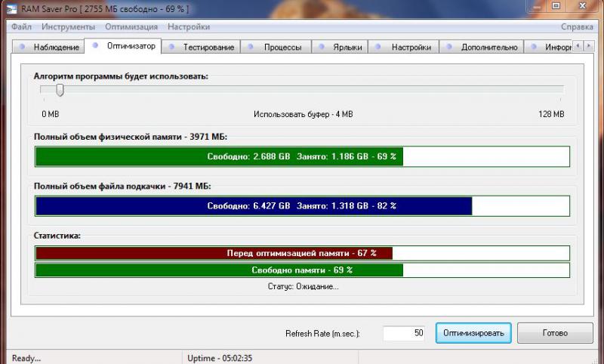Click the RAM Saver Pro title bar icon

[x=11, y=8]
